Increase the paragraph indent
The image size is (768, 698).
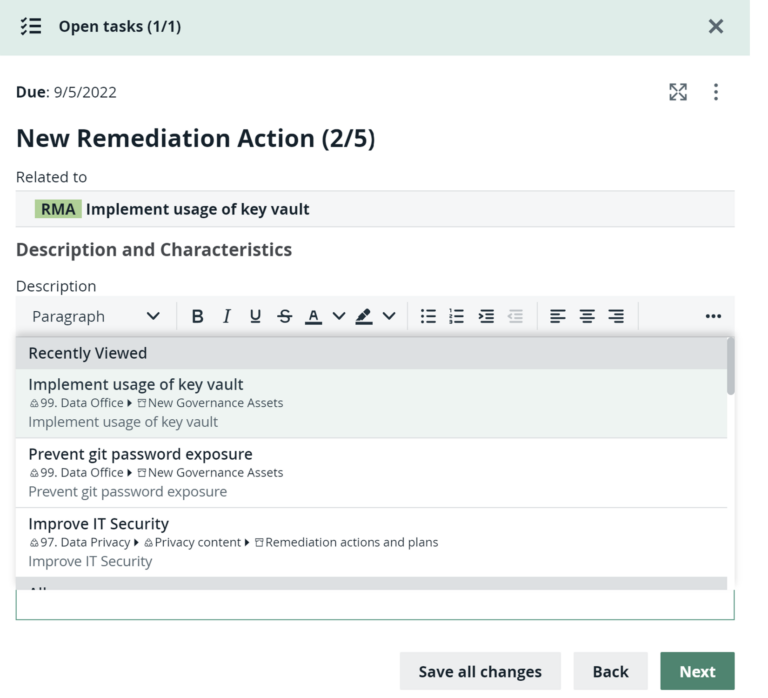coord(486,316)
